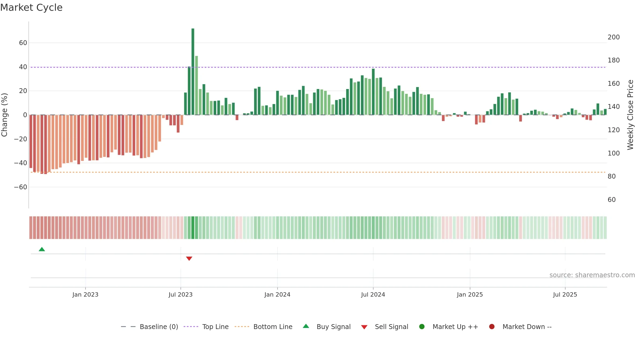Screen dimensions: 644x362
Task: Click the Weekly Close Price axis title
Action: (x=630, y=115)
